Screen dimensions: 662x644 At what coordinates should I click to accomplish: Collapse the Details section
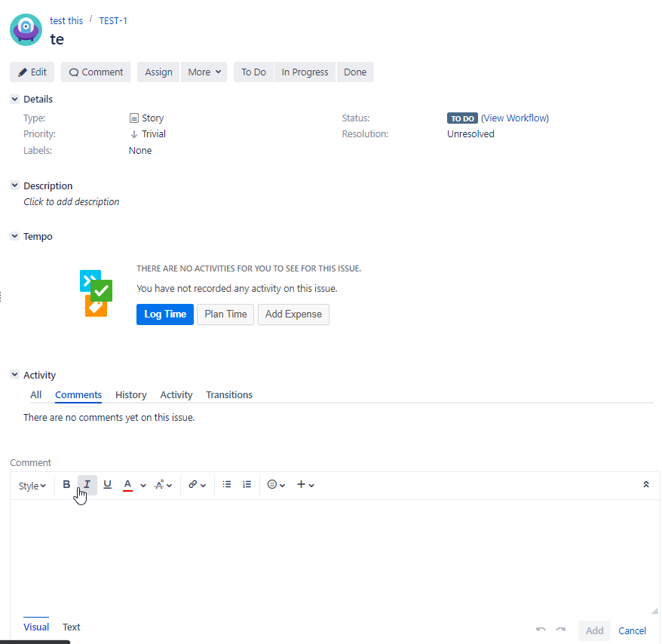click(14, 99)
